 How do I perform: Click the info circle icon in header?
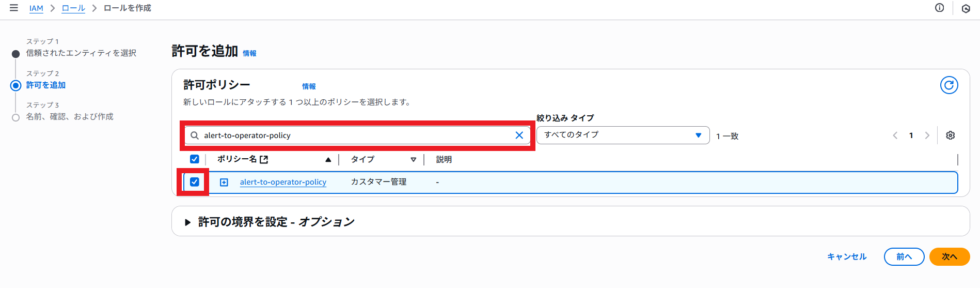point(939,8)
